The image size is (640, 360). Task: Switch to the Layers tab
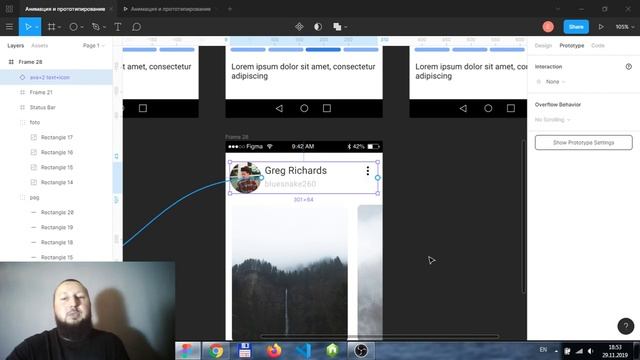pos(16,46)
